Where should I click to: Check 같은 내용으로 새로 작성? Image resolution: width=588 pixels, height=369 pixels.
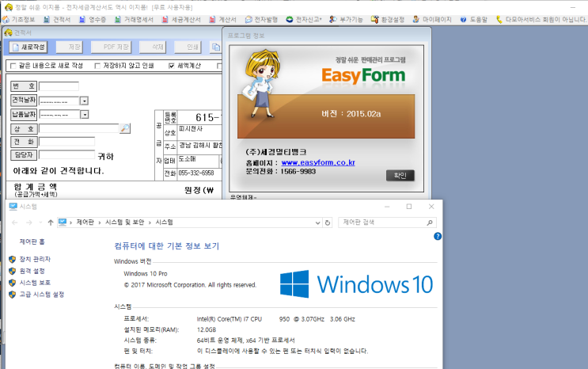coord(13,66)
